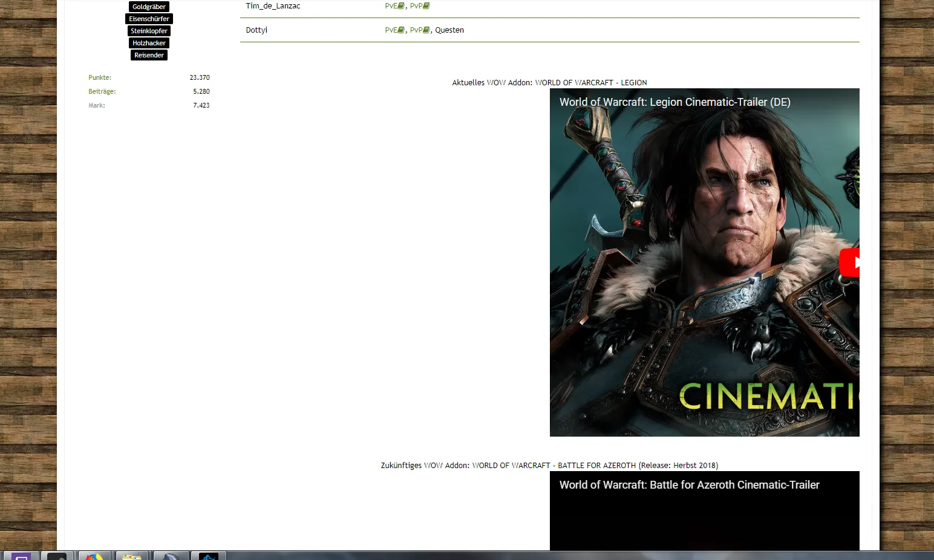Click the Aktuelles WOW Addon heading text
This screenshot has height=560, width=934.
[549, 83]
